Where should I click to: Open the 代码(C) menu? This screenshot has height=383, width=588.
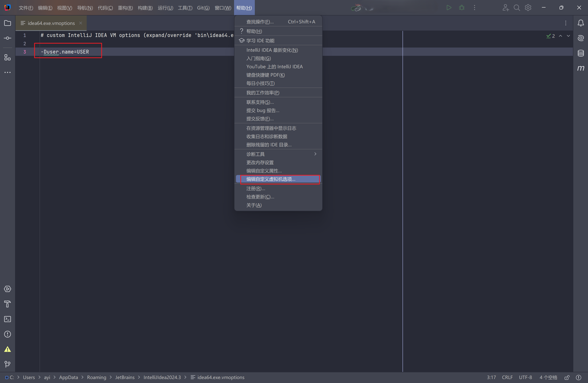105,8
